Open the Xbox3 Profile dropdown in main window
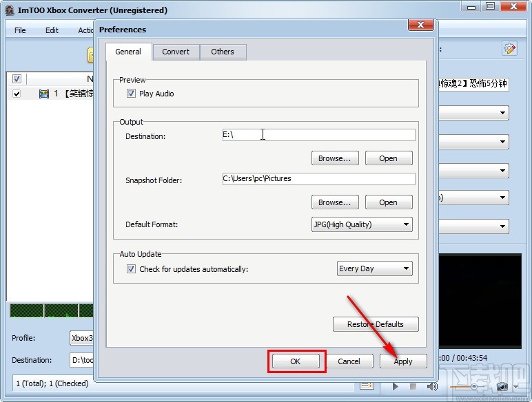 (x=81, y=338)
